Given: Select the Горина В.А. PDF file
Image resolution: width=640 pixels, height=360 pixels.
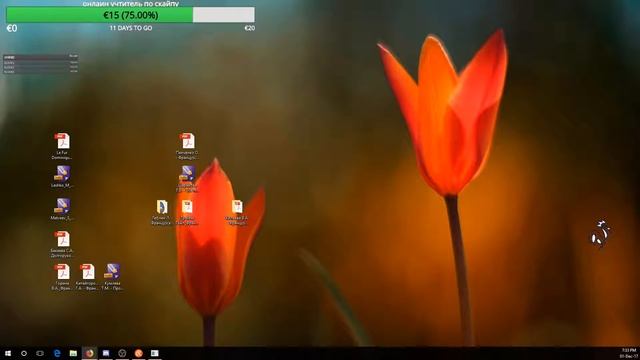Looking at the screenshot, I should click(x=62, y=277).
